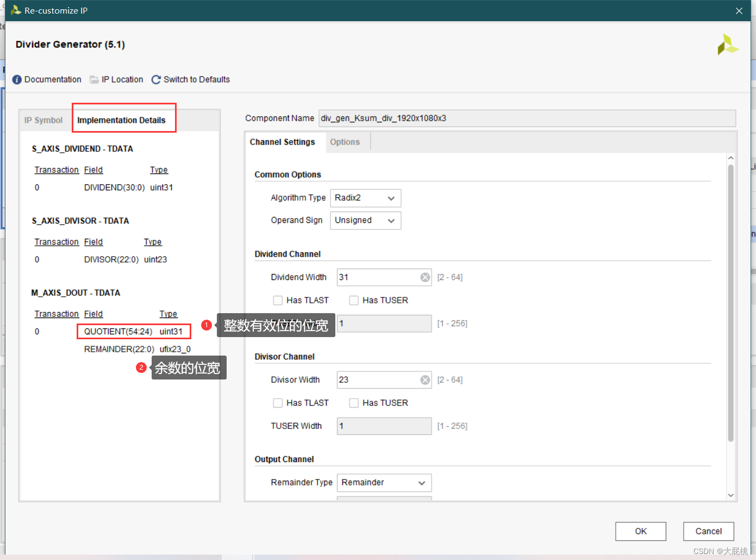The width and height of the screenshot is (756, 560).
Task: Open the IP Location link
Action: 122,79
